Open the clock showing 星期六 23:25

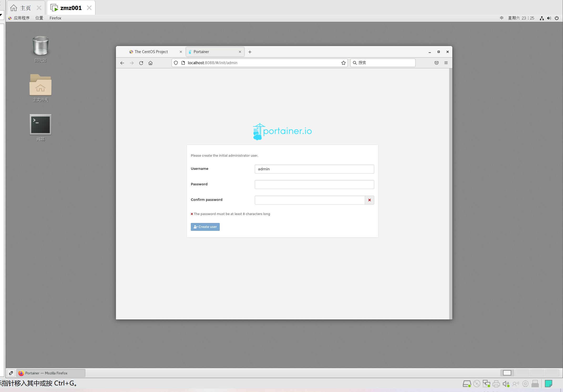[x=521, y=18]
